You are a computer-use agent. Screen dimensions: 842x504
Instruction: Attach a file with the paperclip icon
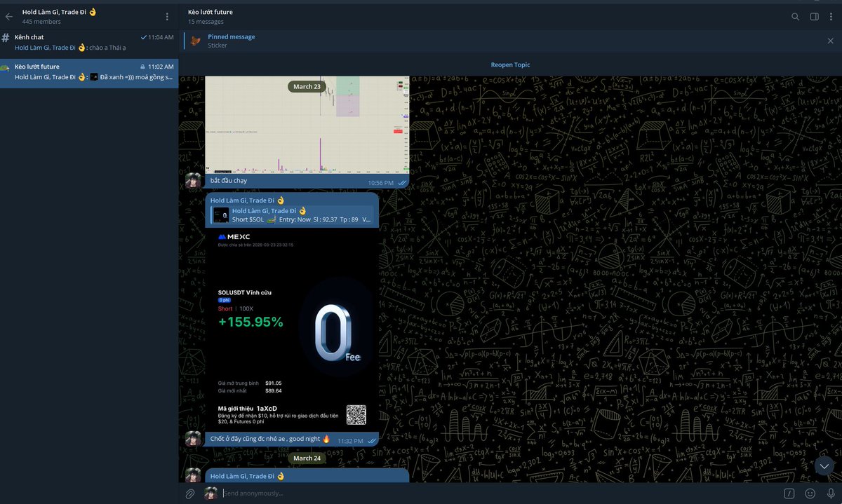pyautogui.click(x=189, y=493)
